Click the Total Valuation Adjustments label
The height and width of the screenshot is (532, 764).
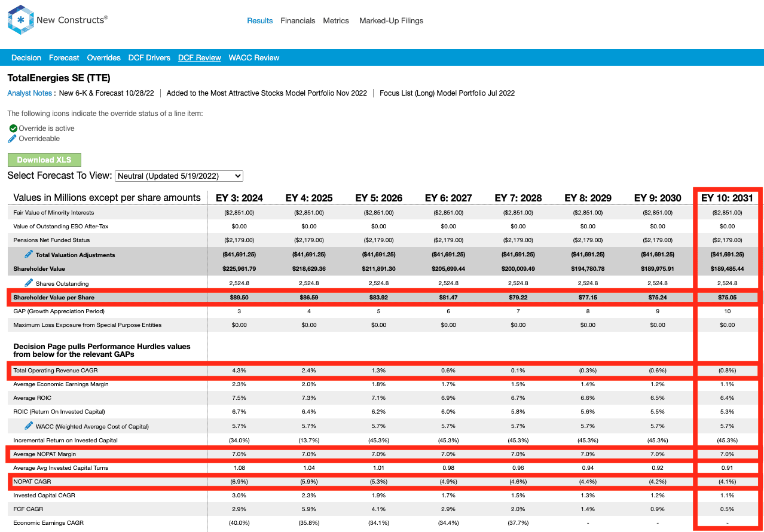[75, 255]
